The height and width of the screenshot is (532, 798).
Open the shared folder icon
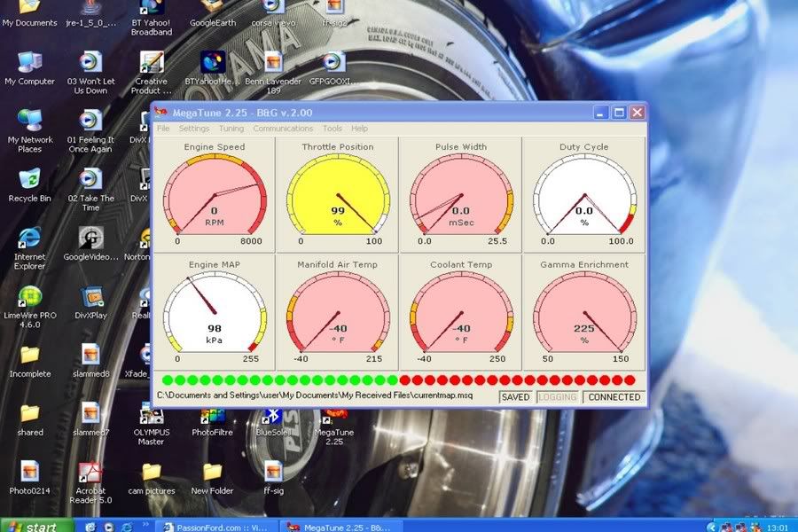pos(29,419)
